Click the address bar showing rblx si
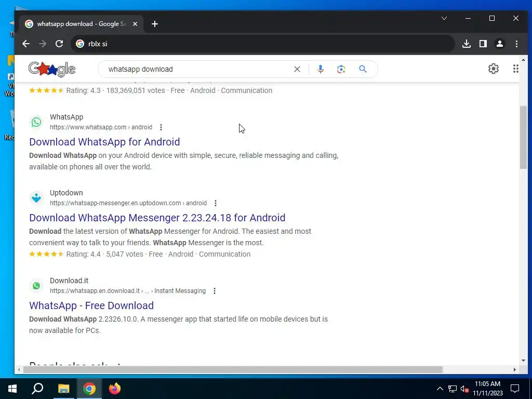The width and height of the screenshot is (532, 399). click(x=263, y=44)
